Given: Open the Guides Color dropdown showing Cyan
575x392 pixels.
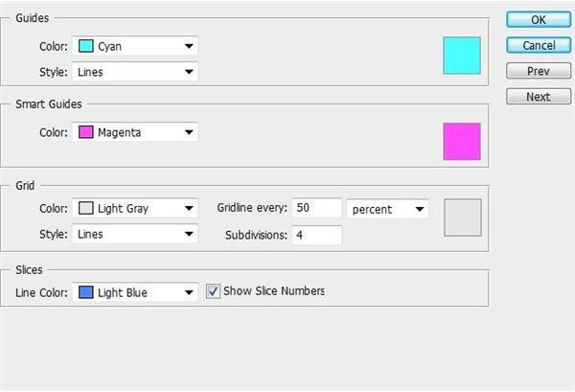Looking at the screenshot, I should click(x=135, y=46).
